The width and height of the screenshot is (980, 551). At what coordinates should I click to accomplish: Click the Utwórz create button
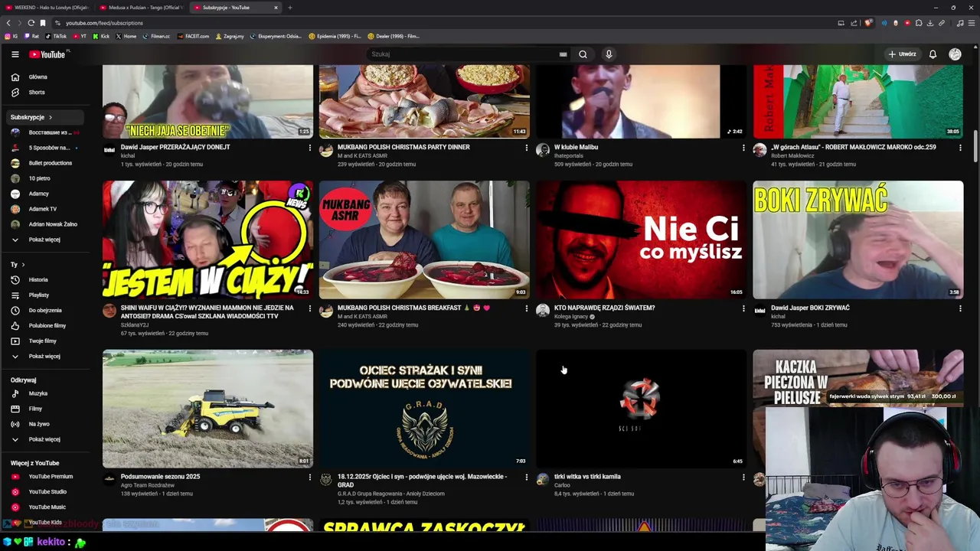click(903, 54)
